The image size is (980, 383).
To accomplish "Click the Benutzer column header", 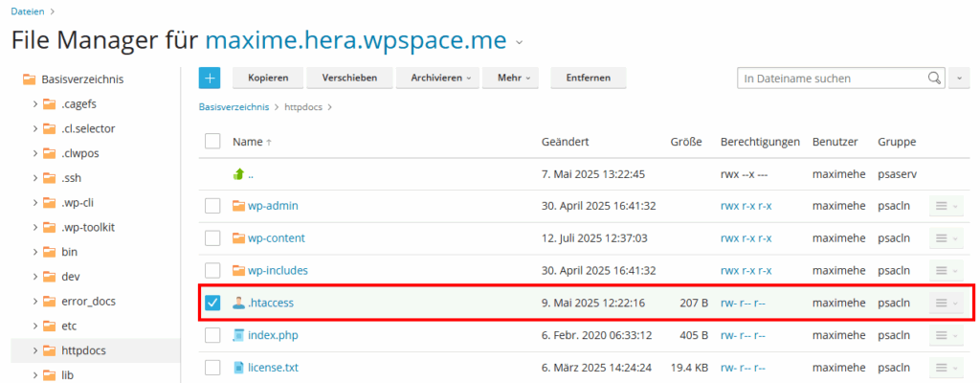I will [x=835, y=142].
